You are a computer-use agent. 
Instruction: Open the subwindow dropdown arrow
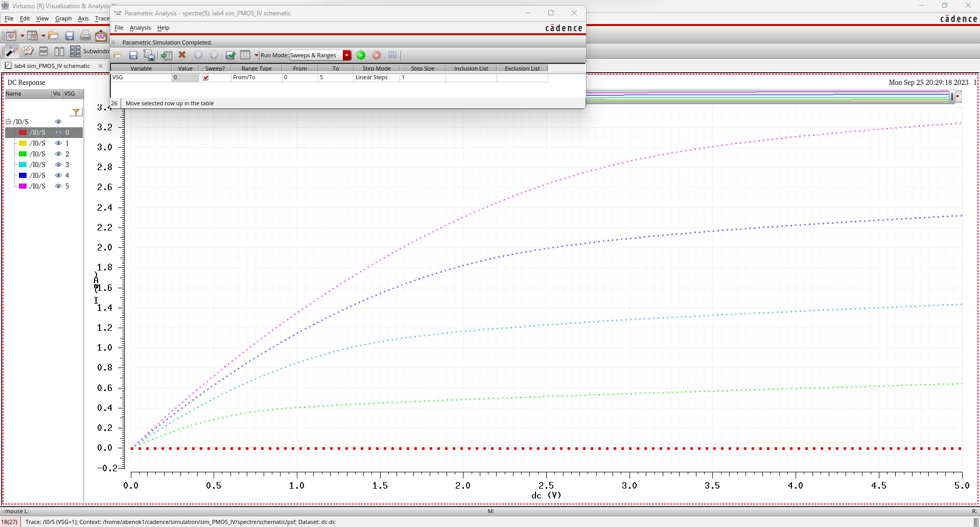pyautogui.click(x=43, y=36)
